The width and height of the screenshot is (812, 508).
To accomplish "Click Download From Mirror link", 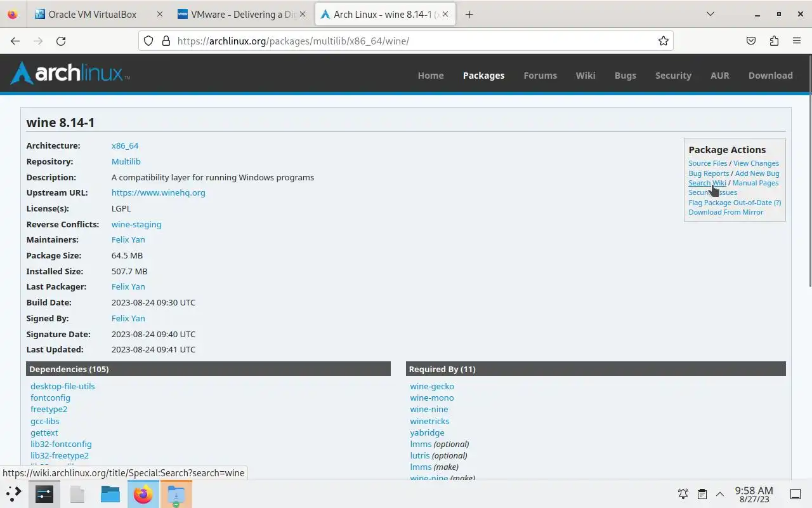I will (726, 212).
